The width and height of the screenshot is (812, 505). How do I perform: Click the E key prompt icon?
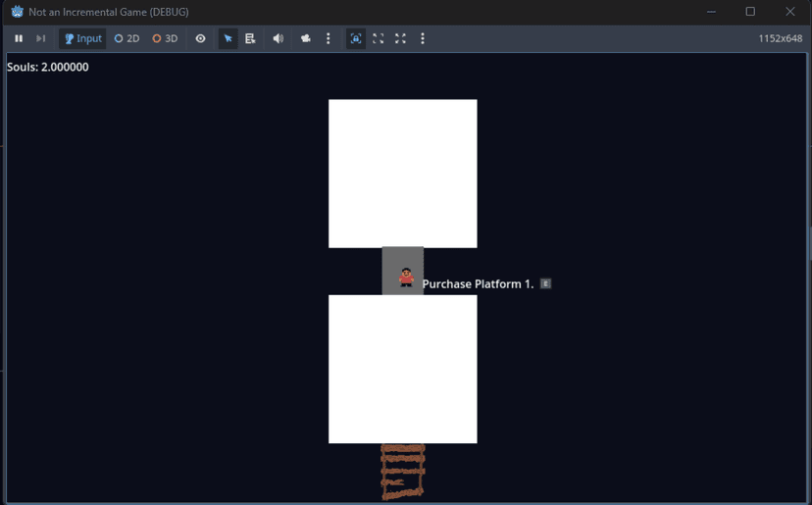pos(546,283)
